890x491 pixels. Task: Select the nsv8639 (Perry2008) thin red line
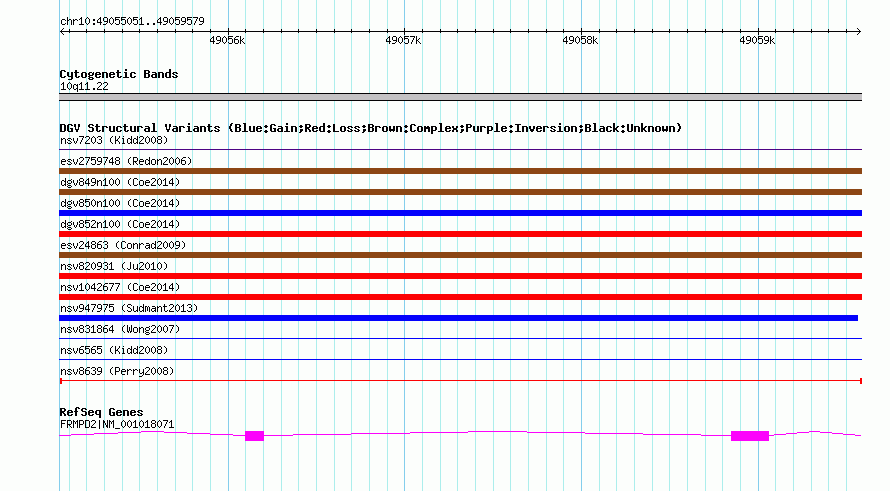pyautogui.click(x=460, y=381)
